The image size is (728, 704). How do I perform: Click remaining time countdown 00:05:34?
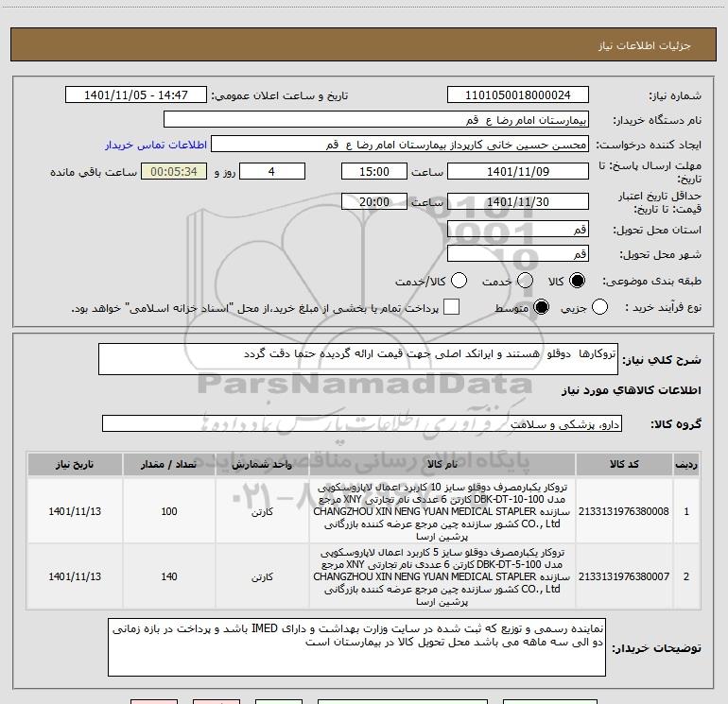[174, 172]
